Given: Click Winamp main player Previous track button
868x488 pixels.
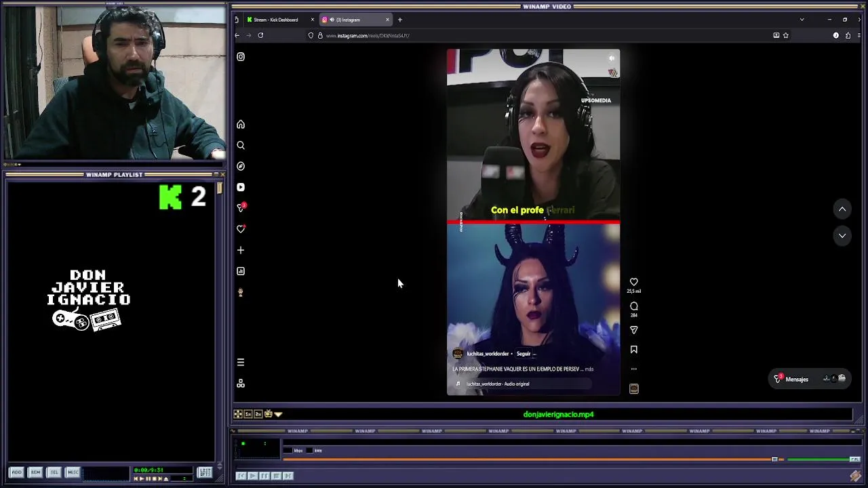Looking at the screenshot, I should tap(241, 476).
